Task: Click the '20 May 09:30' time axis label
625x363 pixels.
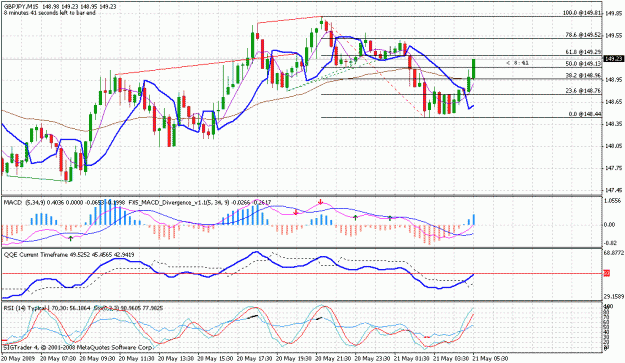Action: point(97,359)
